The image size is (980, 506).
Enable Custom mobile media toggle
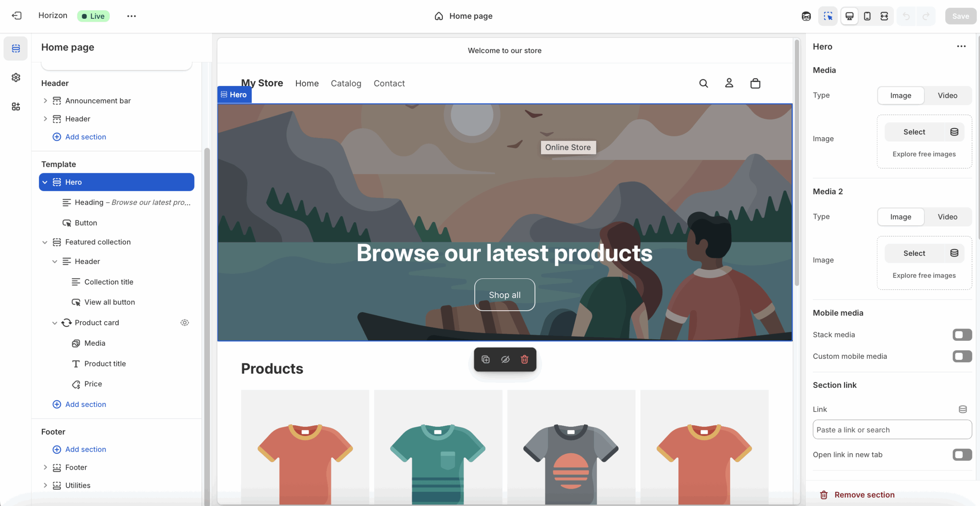pyautogui.click(x=962, y=356)
